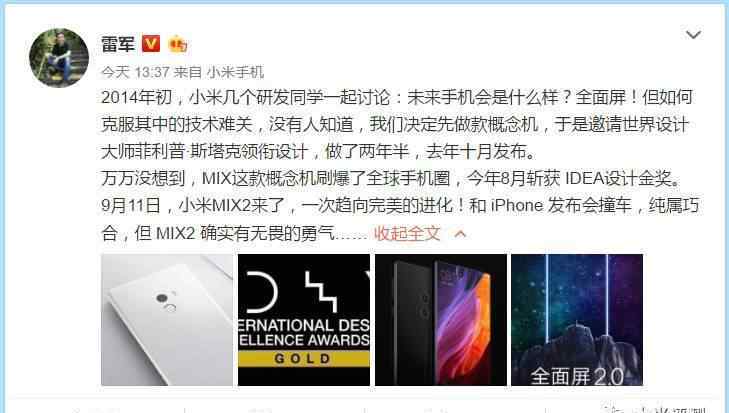Click the phone's camera lens in the white photo
The width and height of the screenshot is (729, 413).
click(162, 298)
